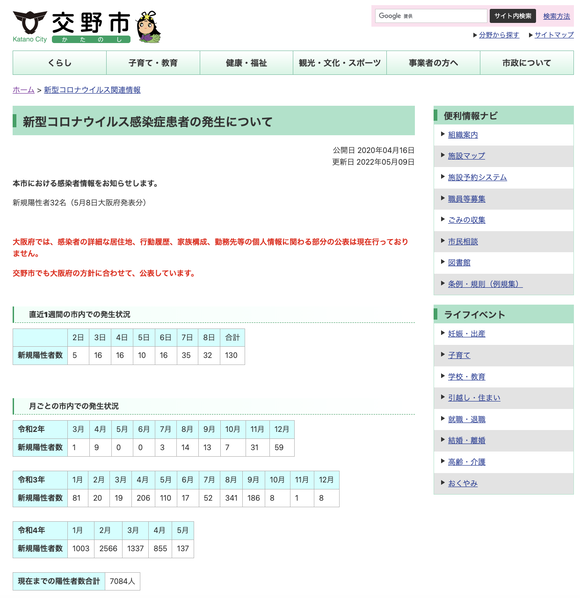This screenshot has width=580, height=598.
Task: Click the page title 新型コロナウイルス感染症患者の発生について
Action: coord(148,122)
